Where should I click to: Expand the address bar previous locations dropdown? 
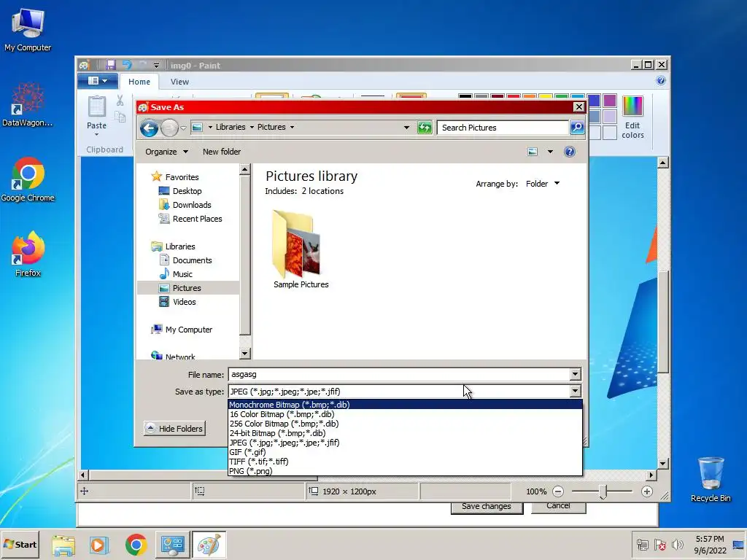[x=406, y=127]
